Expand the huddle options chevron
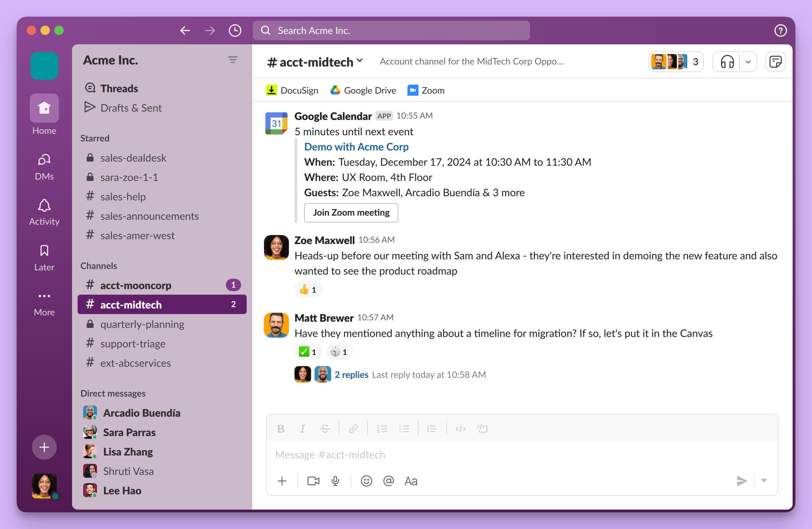This screenshot has width=812, height=529. (x=748, y=61)
